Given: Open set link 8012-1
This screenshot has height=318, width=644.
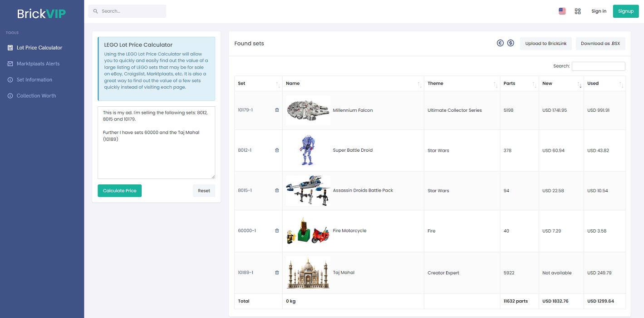Looking at the screenshot, I should click(x=245, y=150).
